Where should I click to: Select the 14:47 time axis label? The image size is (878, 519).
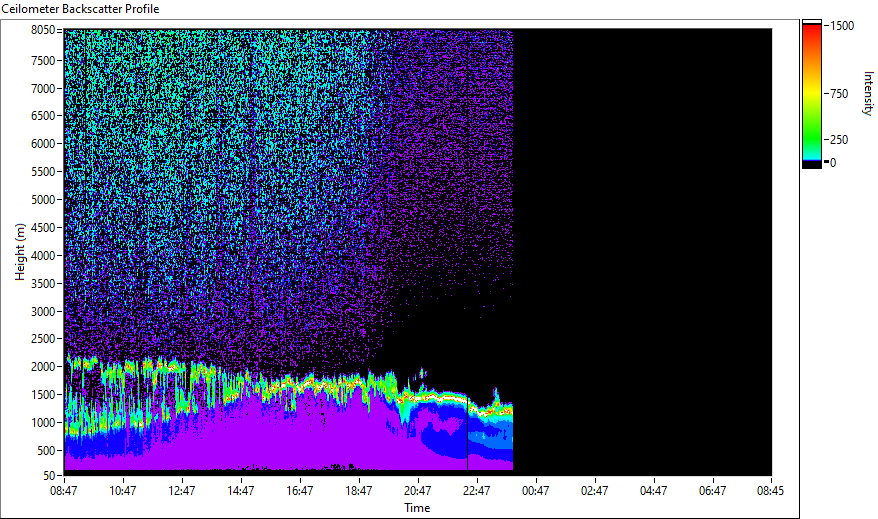(x=240, y=491)
